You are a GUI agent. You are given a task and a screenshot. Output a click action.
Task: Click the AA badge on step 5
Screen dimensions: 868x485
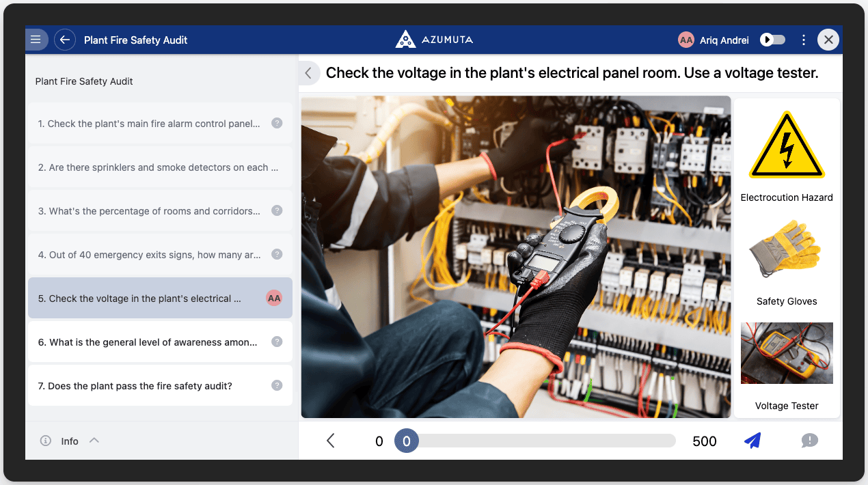[274, 298]
